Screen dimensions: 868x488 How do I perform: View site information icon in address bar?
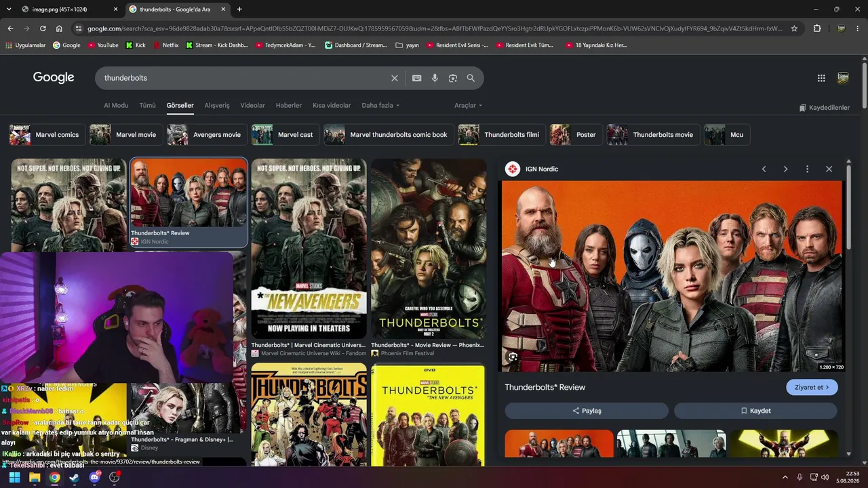tap(79, 28)
